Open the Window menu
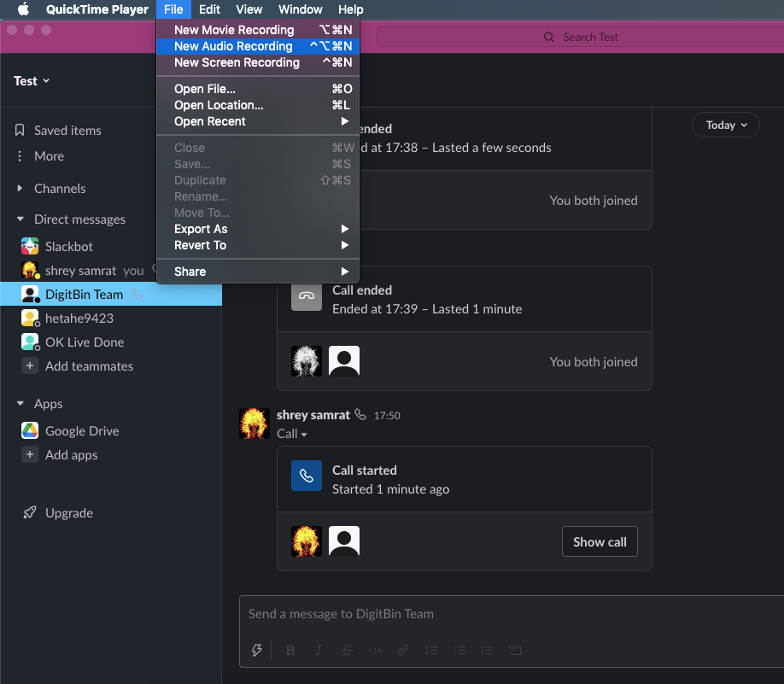 (x=300, y=9)
